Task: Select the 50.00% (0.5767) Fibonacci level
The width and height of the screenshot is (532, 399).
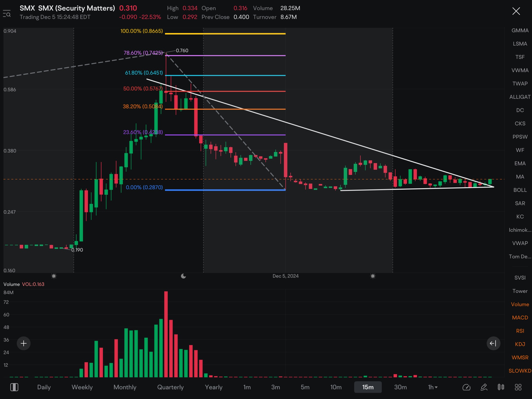Action: (x=143, y=88)
